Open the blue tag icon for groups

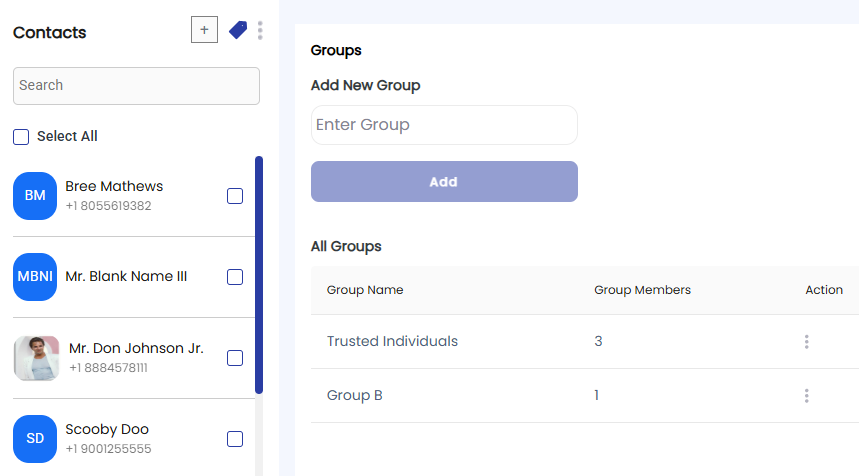point(238,30)
